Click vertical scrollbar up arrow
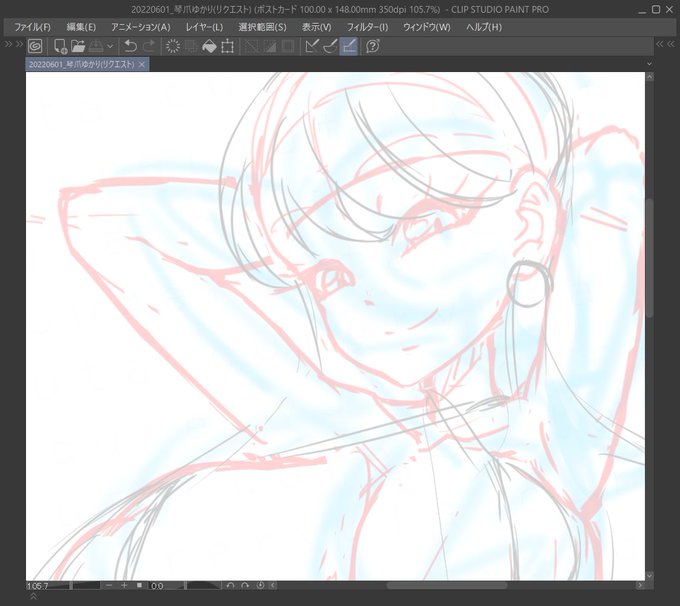 [650, 77]
